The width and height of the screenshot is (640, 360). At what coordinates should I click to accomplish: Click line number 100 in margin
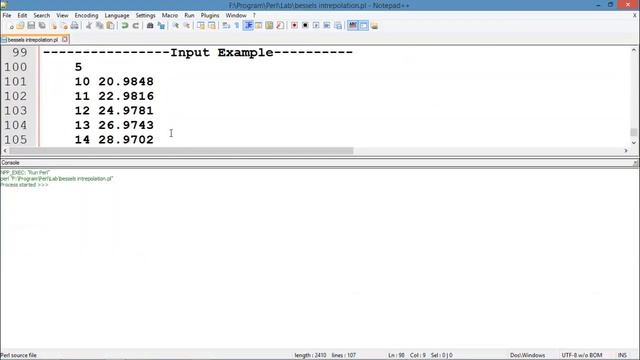tap(16, 67)
